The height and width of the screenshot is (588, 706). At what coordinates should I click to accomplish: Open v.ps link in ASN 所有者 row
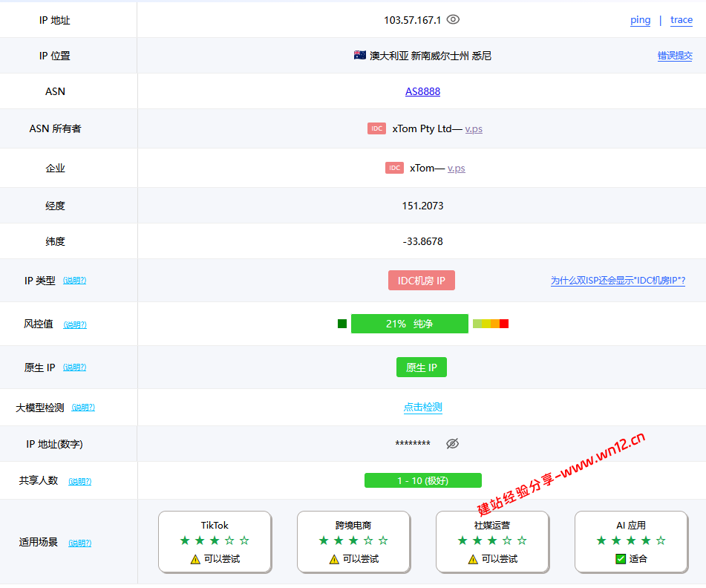click(474, 128)
